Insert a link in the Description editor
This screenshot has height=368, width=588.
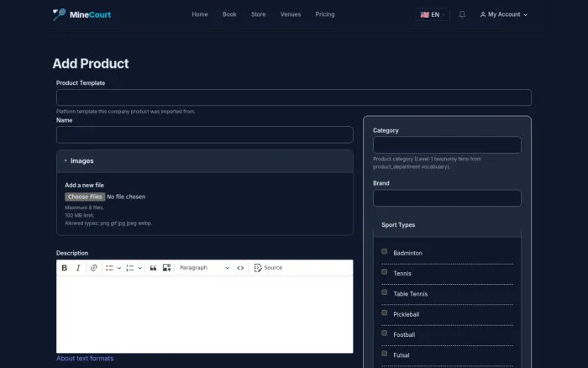[x=94, y=268]
